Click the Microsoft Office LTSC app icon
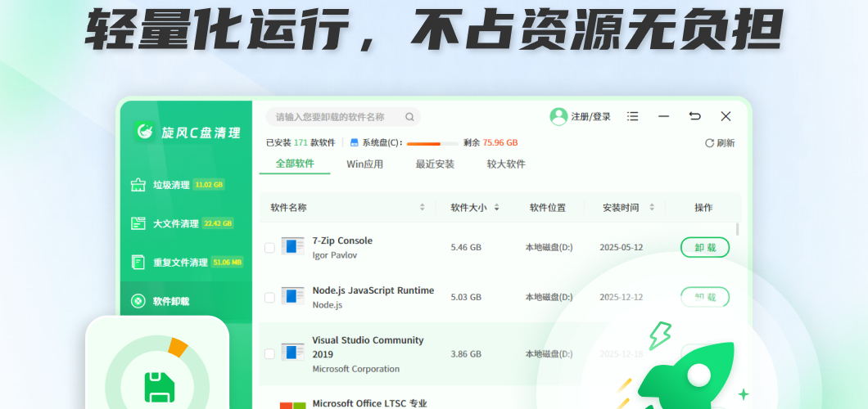This screenshot has height=409, width=868. [x=293, y=405]
